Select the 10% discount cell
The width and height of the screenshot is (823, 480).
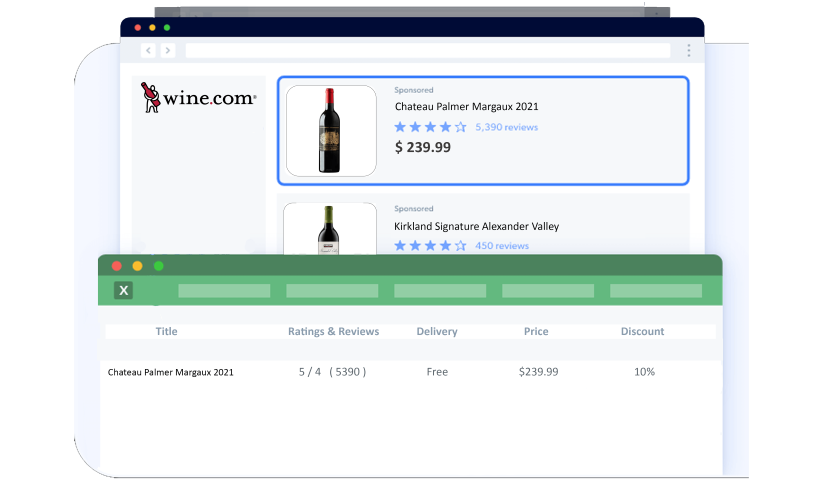645,372
